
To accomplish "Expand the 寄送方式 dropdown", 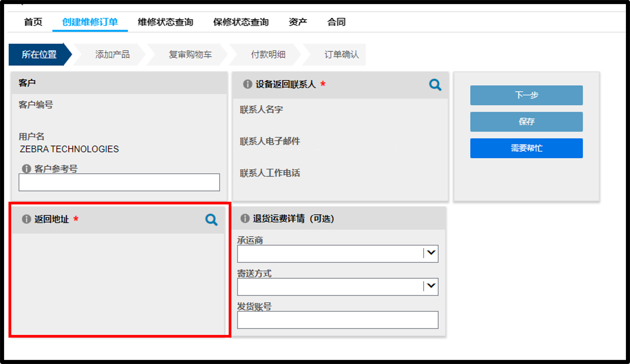I will pos(338,287).
